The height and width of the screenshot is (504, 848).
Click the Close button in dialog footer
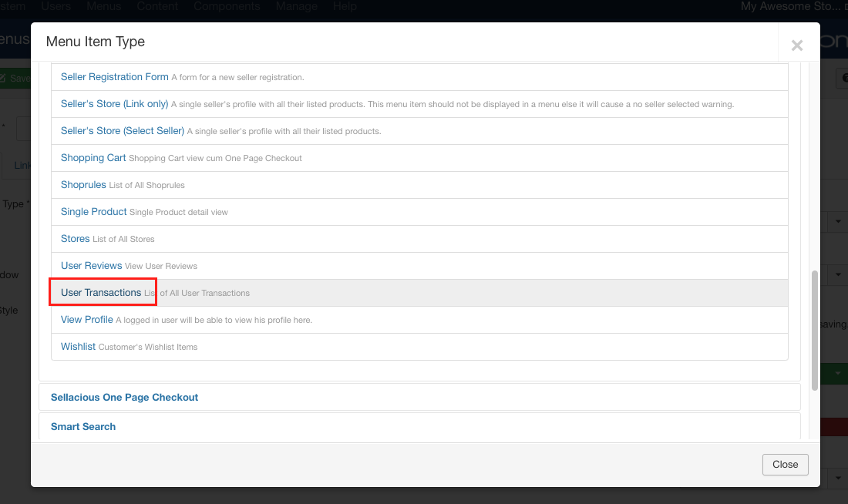coord(786,465)
